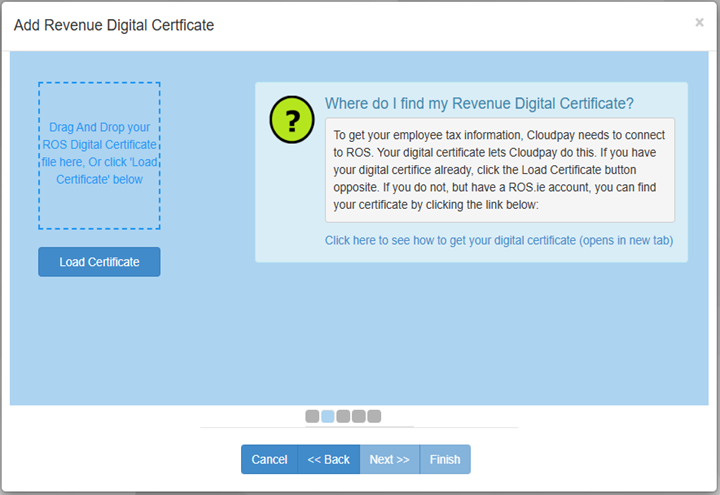Click the dashed certificate drag and drop zone

pyautogui.click(x=99, y=155)
